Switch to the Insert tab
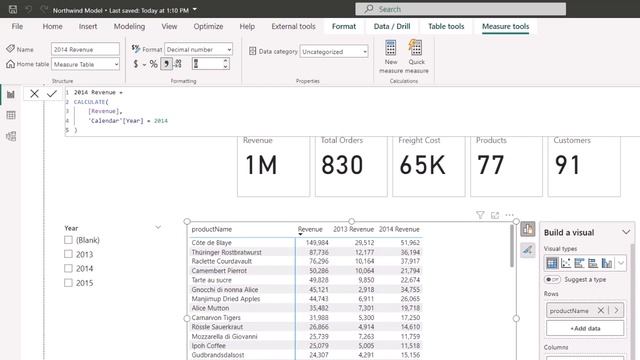 click(x=88, y=26)
